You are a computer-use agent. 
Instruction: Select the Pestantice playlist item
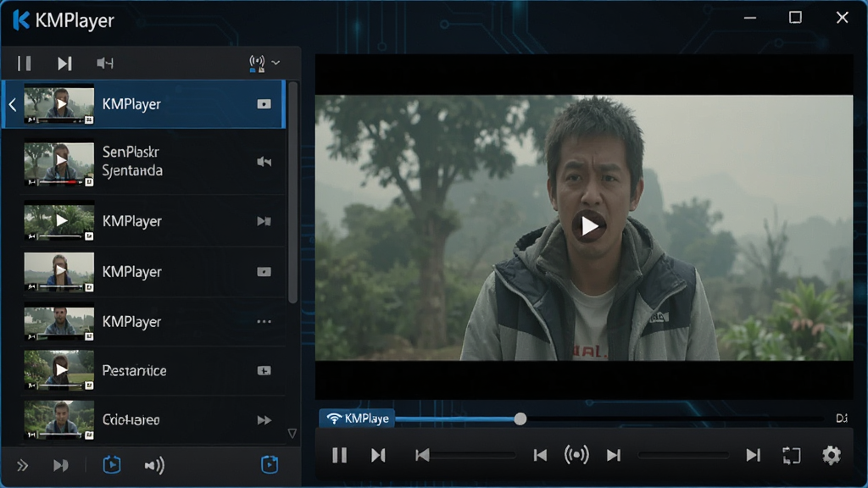click(x=153, y=370)
